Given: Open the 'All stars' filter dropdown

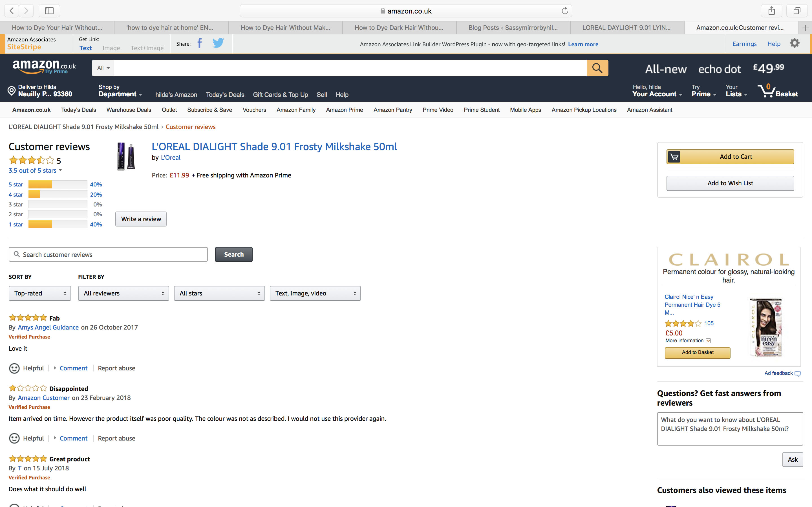Looking at the screenshot, I should (219, 293).
